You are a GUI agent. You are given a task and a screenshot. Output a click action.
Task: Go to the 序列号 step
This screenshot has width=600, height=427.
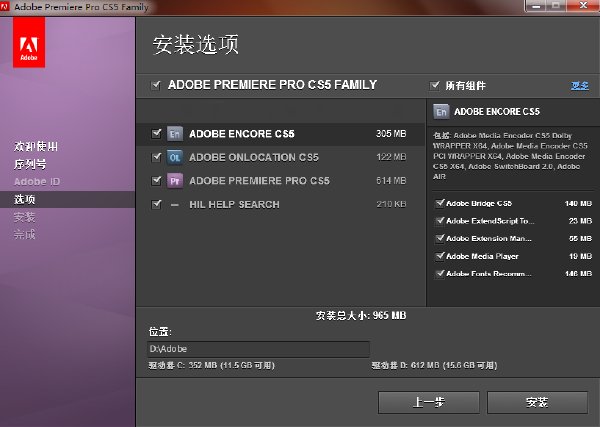pos(30,164)
